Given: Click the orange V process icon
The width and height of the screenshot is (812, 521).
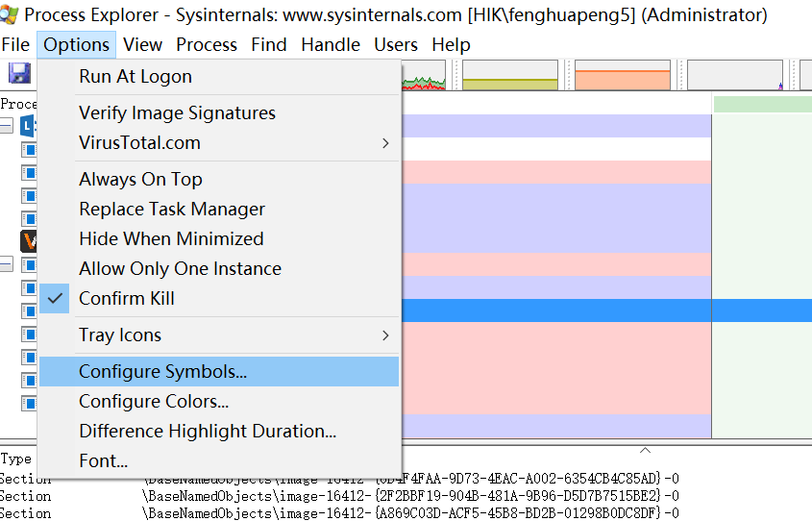Looking at the screenshot, I should (29, 241).
